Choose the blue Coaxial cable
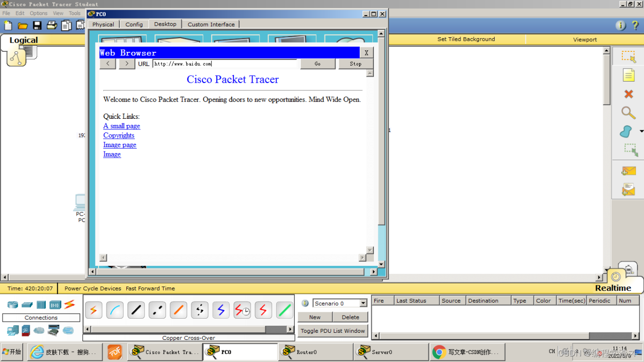Screen dimensions: 644x362 (x=221, y=310)
